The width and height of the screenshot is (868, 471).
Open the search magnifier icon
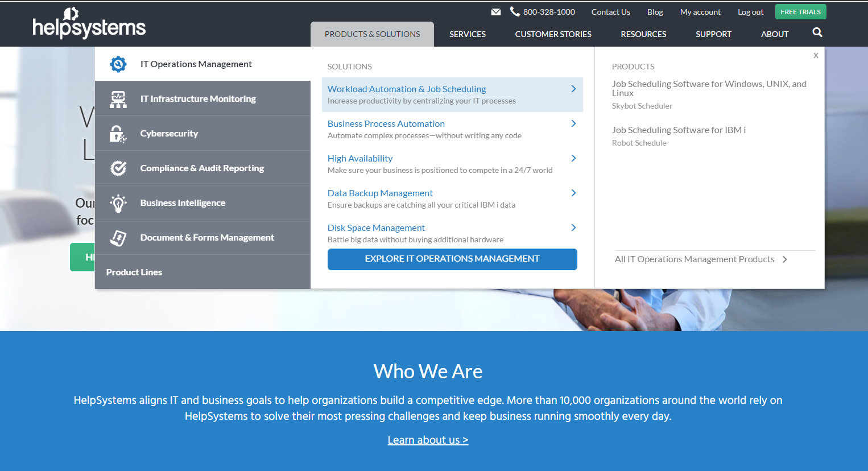[x=817, y=32]
